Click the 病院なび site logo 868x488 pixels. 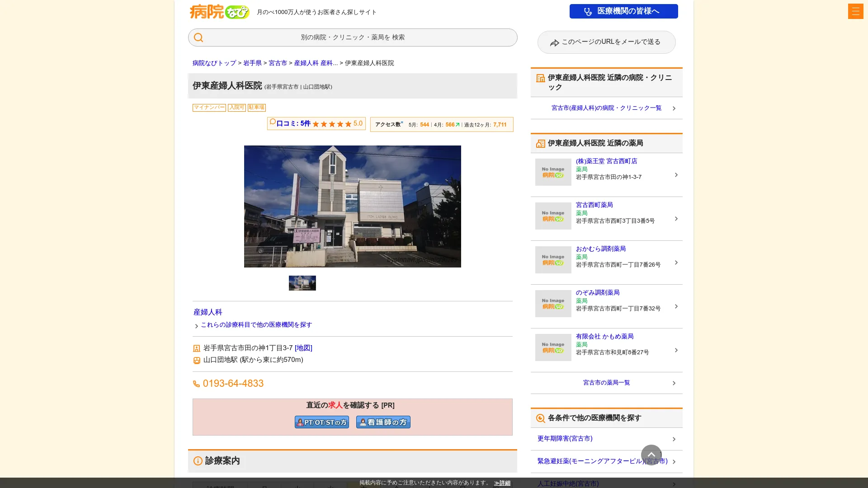pos(219,12)
